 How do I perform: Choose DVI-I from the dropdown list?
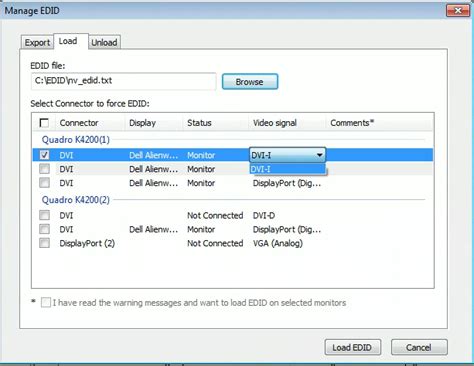click(x=287, y=169)
